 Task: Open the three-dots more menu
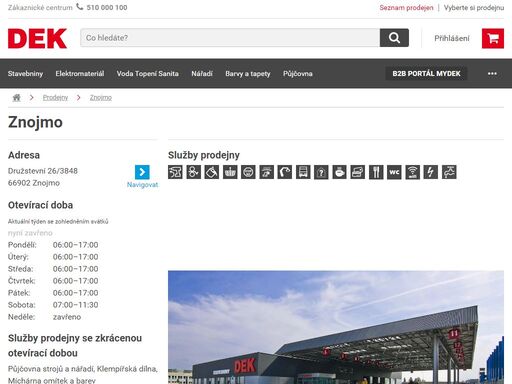492,74
